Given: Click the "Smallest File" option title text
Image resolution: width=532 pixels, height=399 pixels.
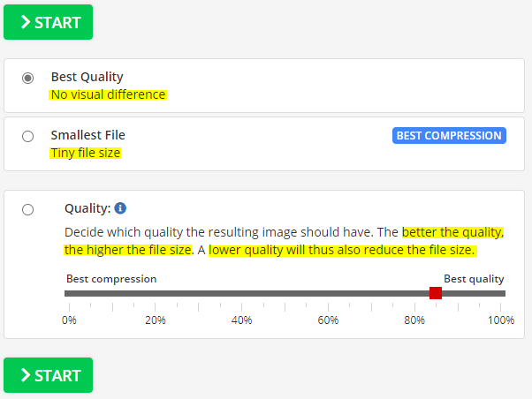Looking at the screenshot, I should [87, 135].
